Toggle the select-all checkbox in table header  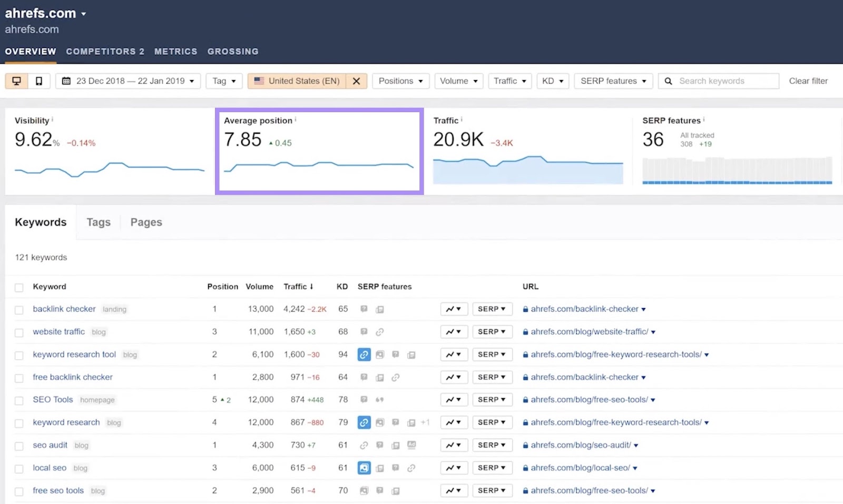[x=19, y=287]
